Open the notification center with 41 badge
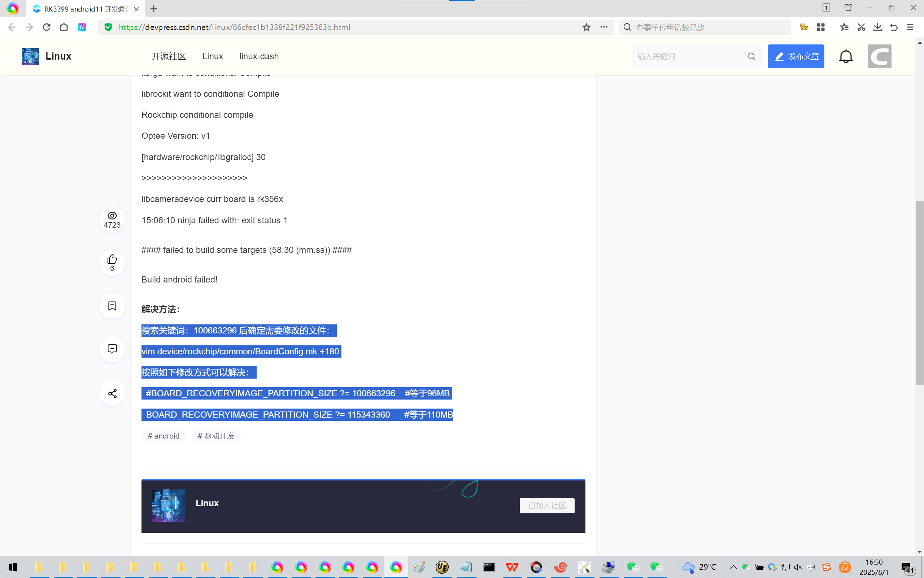 (x=908, y=568)
